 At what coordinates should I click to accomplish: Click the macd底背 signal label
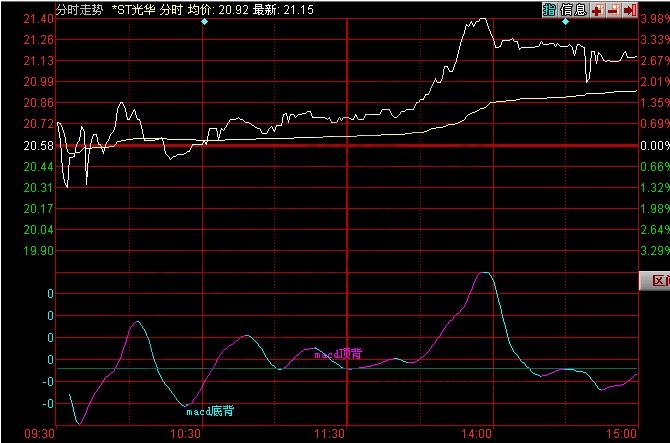[215, 411]
